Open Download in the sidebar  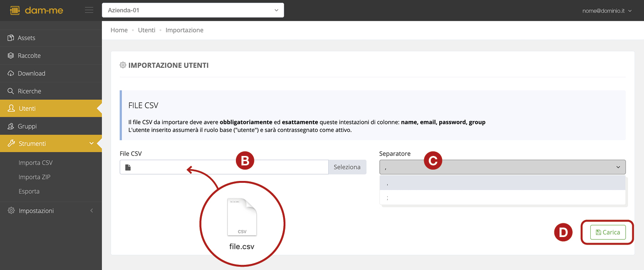tap(51, 74)
